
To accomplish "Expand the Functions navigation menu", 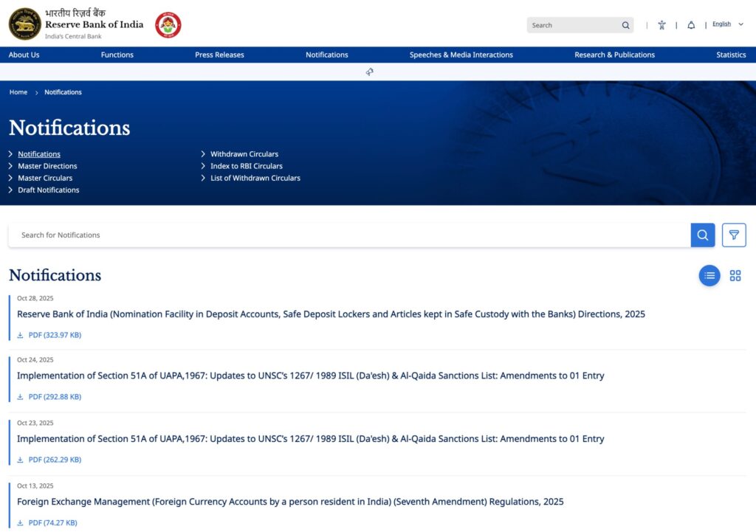I will [x=117, y=55].
